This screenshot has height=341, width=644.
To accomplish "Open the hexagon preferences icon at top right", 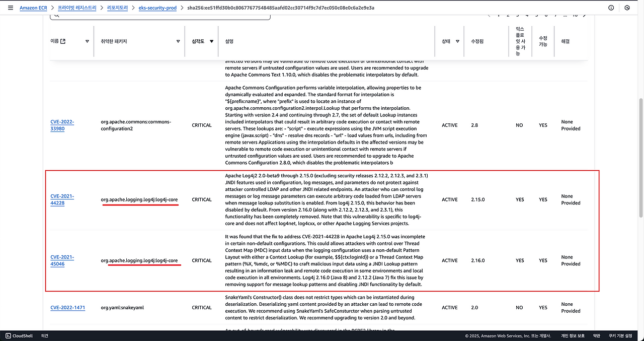I will tap(627, 8).
